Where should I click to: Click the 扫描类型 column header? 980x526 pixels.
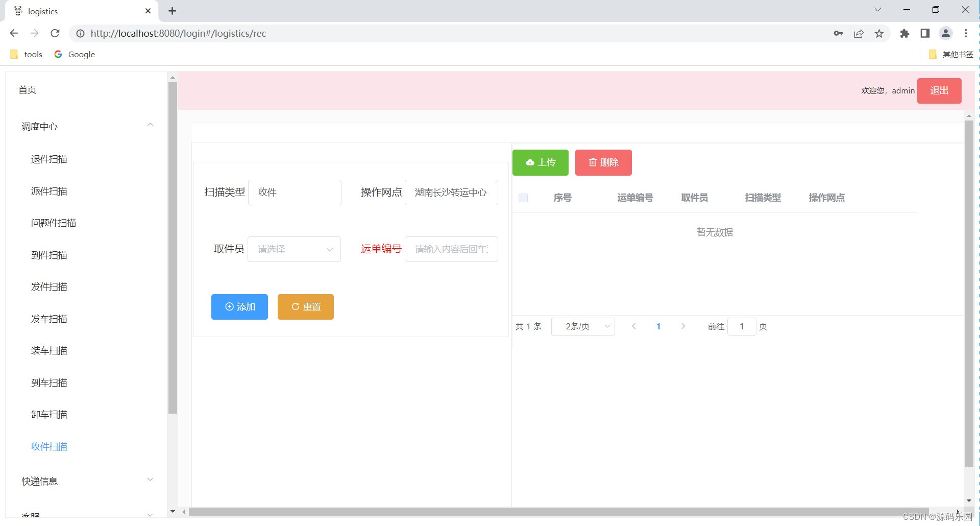pyautogui.click(x=763, y=198)
